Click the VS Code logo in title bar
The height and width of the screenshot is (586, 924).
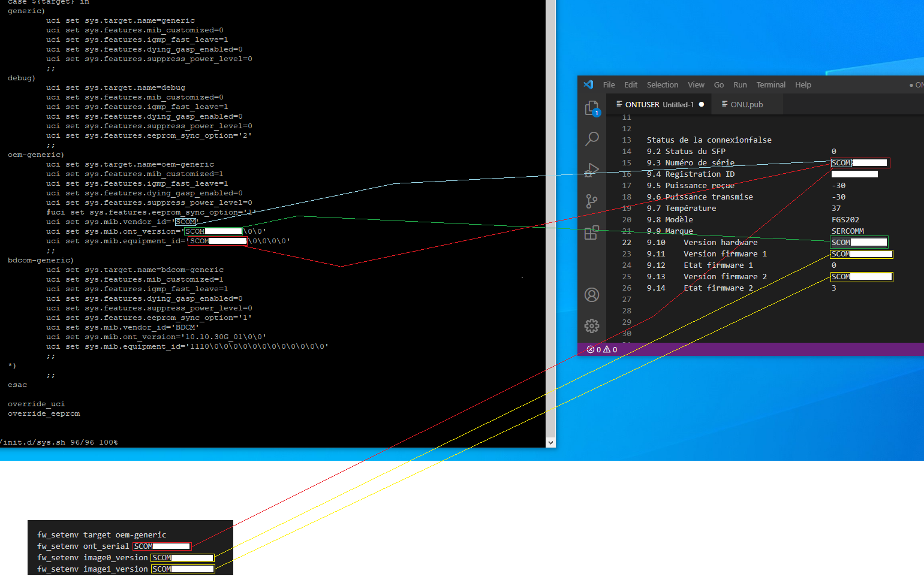[x=588, y=84]
